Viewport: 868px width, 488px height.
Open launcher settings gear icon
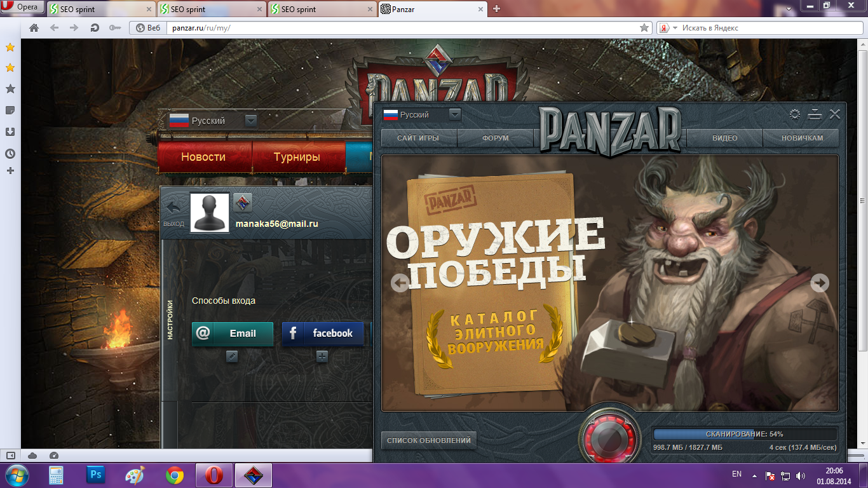(x=795, y=114)
